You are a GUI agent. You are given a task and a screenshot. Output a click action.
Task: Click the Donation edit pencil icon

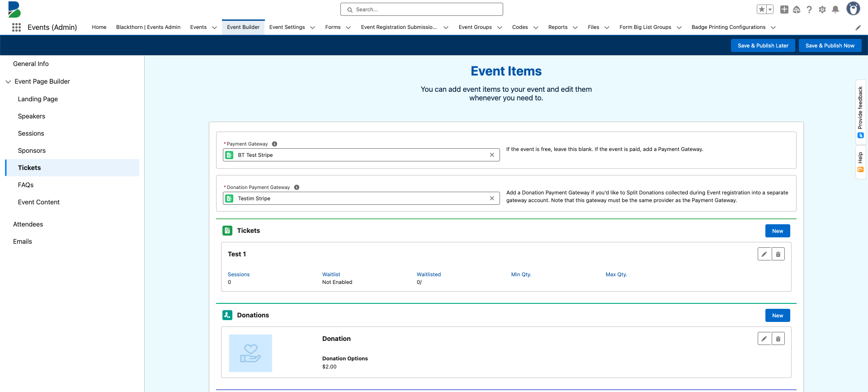(764, 339)
